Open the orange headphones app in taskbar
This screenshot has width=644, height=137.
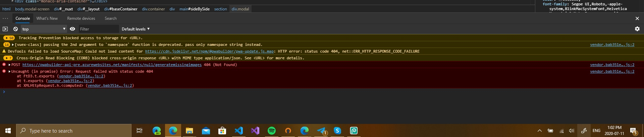point(288,131)
